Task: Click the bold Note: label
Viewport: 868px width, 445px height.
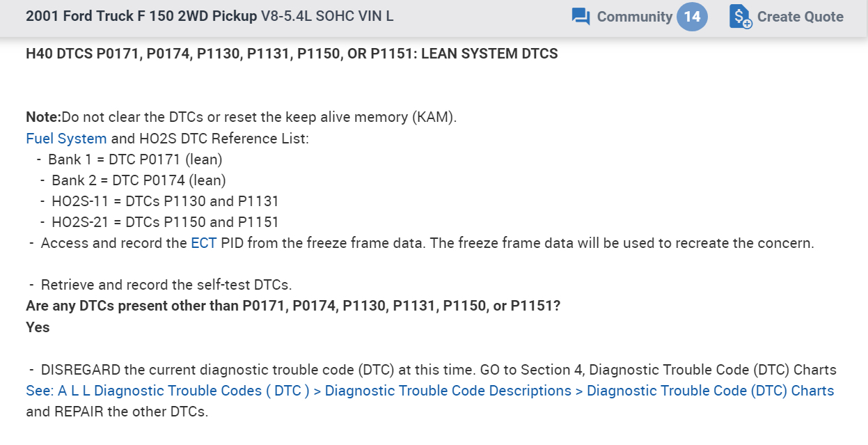Action: 43,117
